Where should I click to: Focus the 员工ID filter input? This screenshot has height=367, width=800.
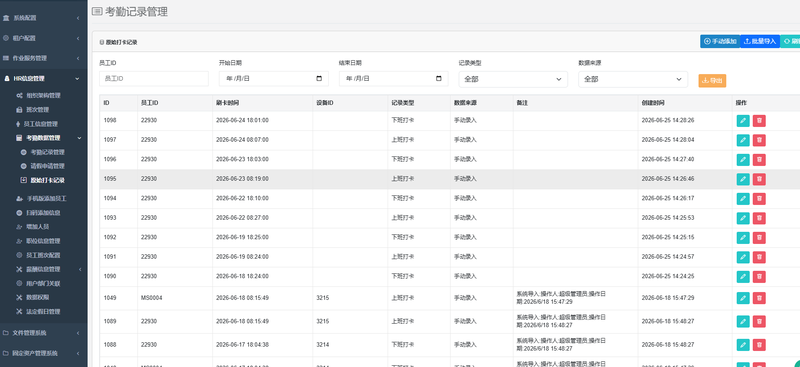click(x=154, y=79)
